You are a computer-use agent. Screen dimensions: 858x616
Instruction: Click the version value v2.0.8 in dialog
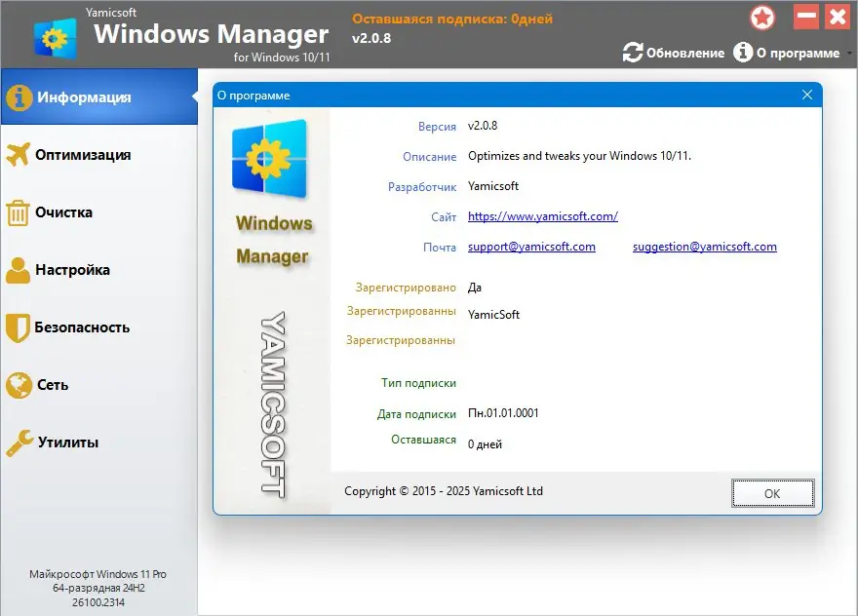click(x=483, y=126)
